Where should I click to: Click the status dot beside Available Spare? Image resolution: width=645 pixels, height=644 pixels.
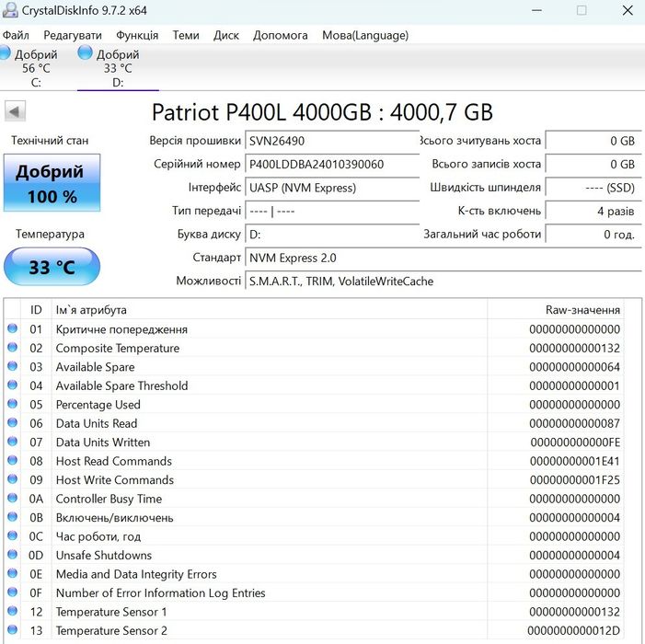(13, 367)
